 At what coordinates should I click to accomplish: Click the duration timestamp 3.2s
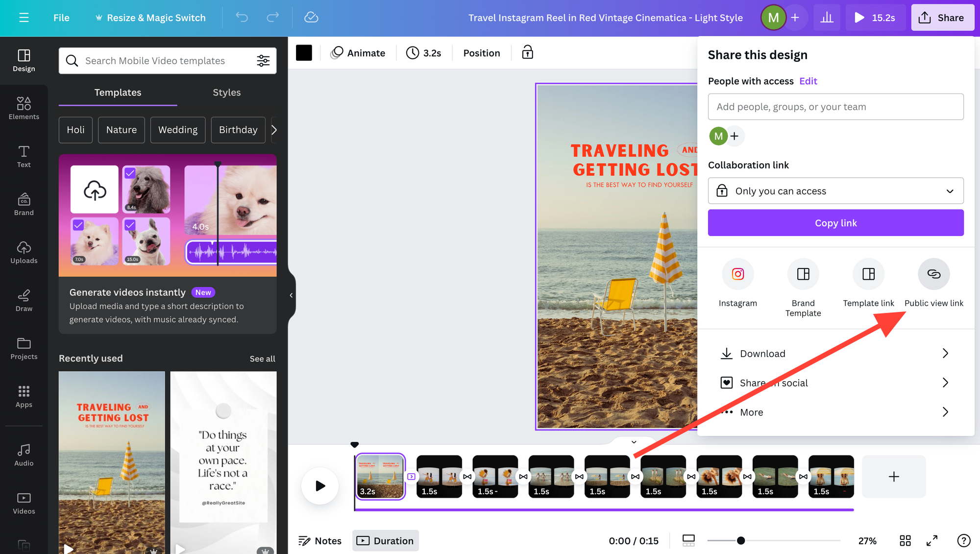pyautogui.click(x=423, y=53)
